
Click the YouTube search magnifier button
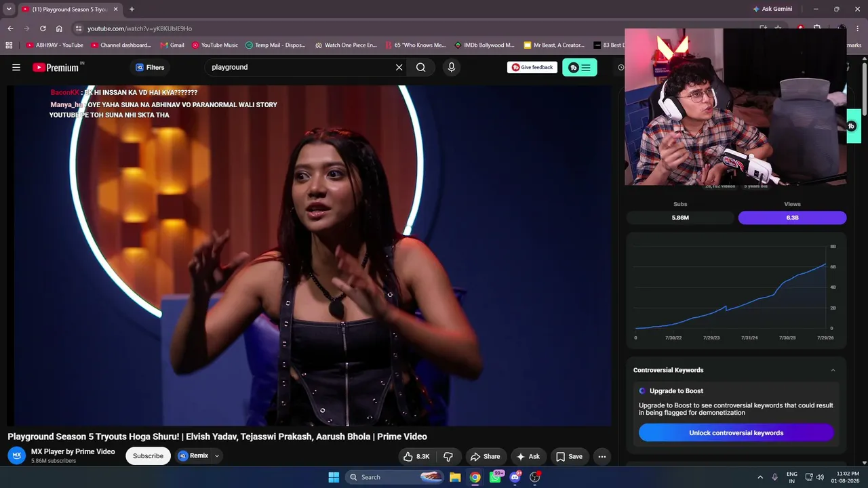pyautogui.click(x=421, y=67)
